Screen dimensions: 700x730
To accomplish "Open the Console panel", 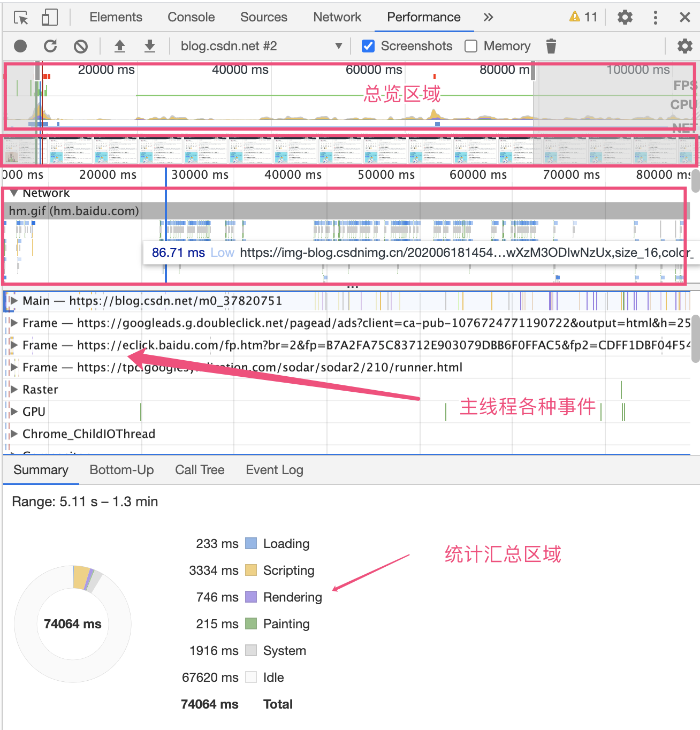I will 191,17.
